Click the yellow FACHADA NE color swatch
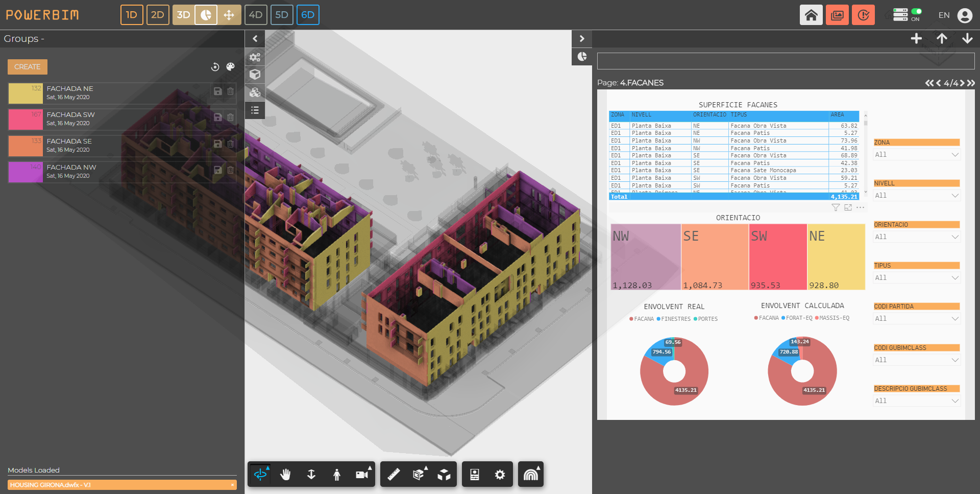The width and height of the screenshot is (980, 494). (26, 93)
